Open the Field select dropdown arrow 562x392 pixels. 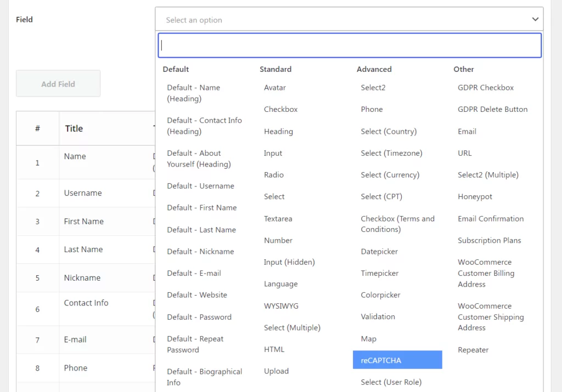(535, 19)
